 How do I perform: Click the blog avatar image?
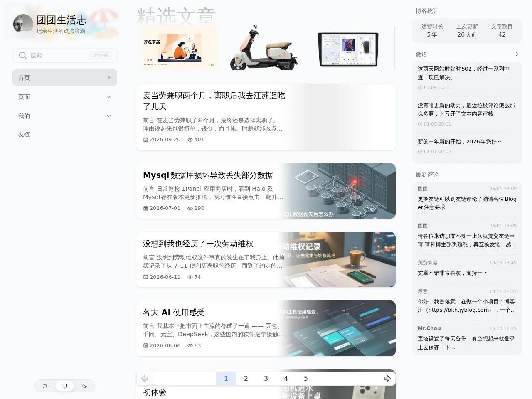coord(23,24)
